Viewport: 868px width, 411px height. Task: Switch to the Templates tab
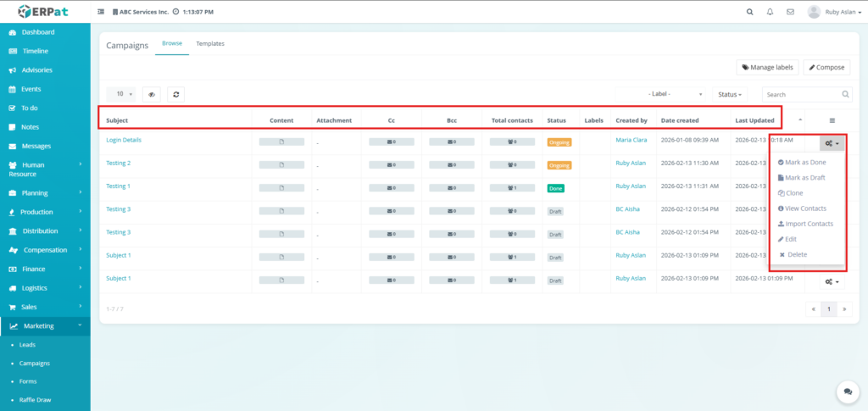(x=210, y=43)
